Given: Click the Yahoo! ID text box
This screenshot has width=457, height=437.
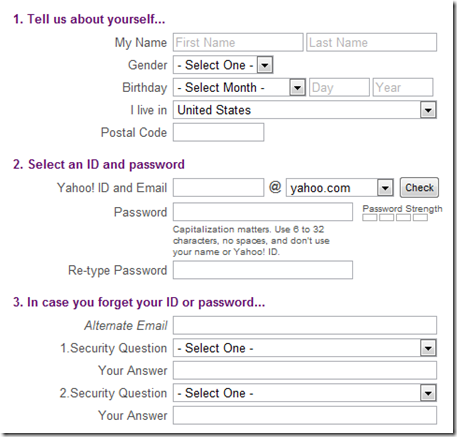Looking at the screenshot, I should coord(218,188).
